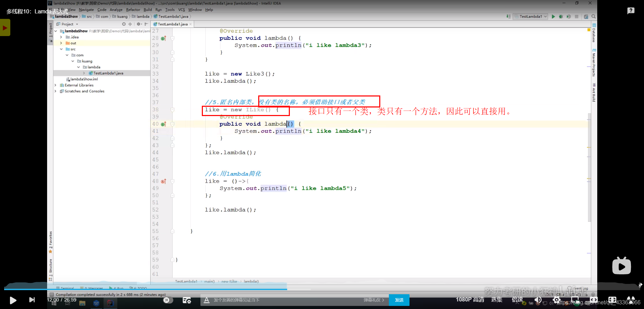Skip to next video episode

[x=32, y=300]
